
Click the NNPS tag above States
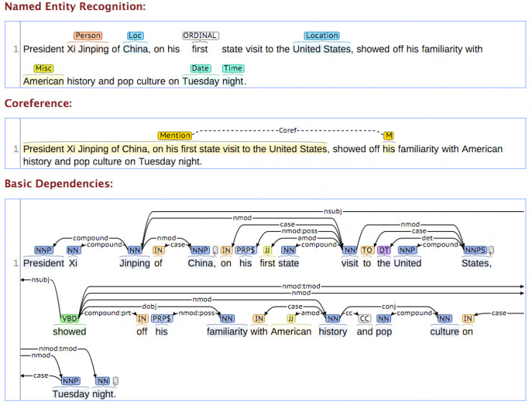(475, 250)
